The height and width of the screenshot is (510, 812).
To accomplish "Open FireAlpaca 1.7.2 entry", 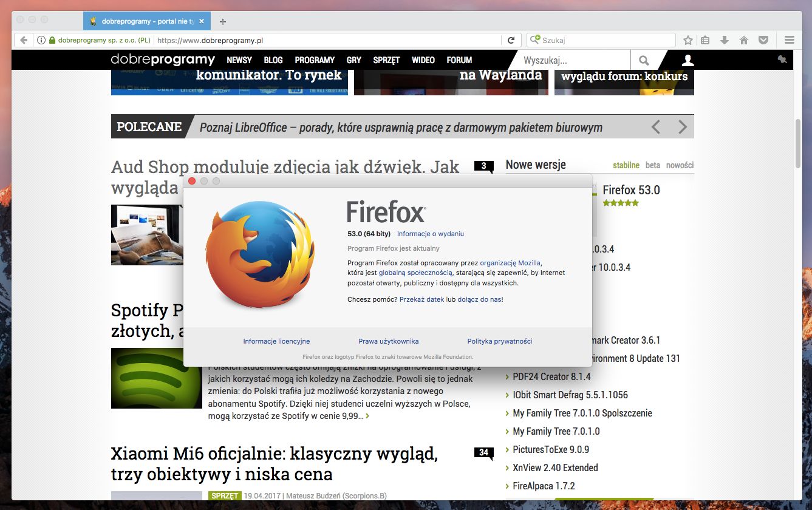I will (x=544, y=486).
